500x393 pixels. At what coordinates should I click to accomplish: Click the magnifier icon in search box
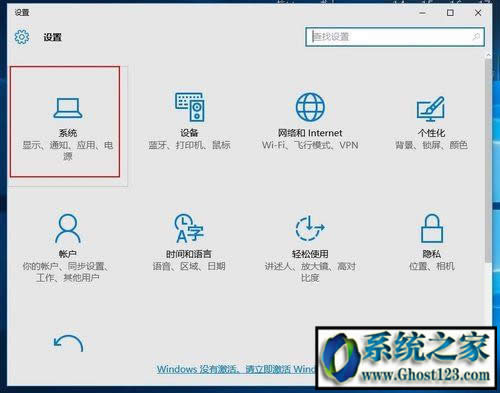pyautogui.click(x=476, y=36)
